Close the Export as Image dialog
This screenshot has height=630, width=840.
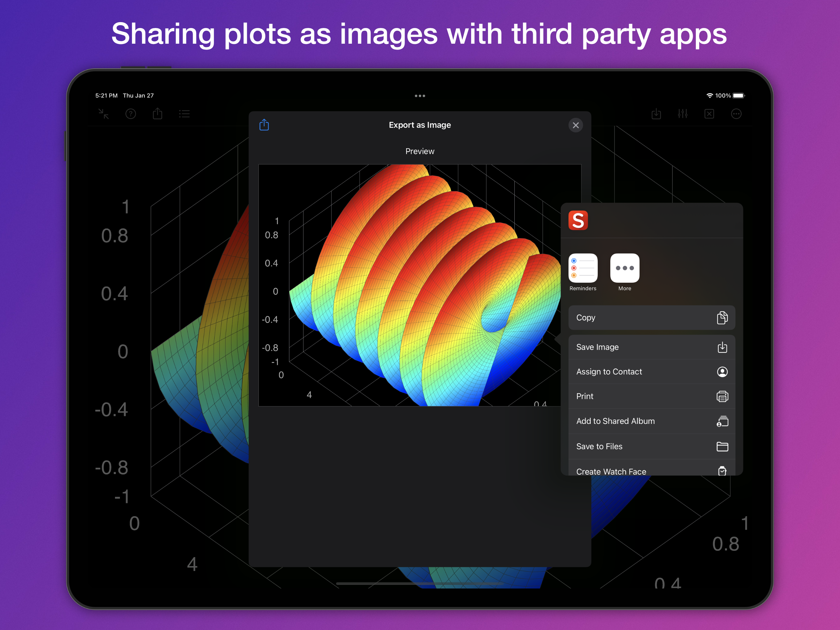click(x=575, y=125)
